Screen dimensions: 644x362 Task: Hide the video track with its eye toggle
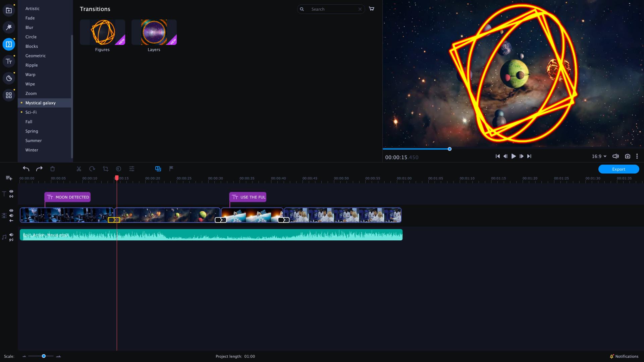(12, 211)
